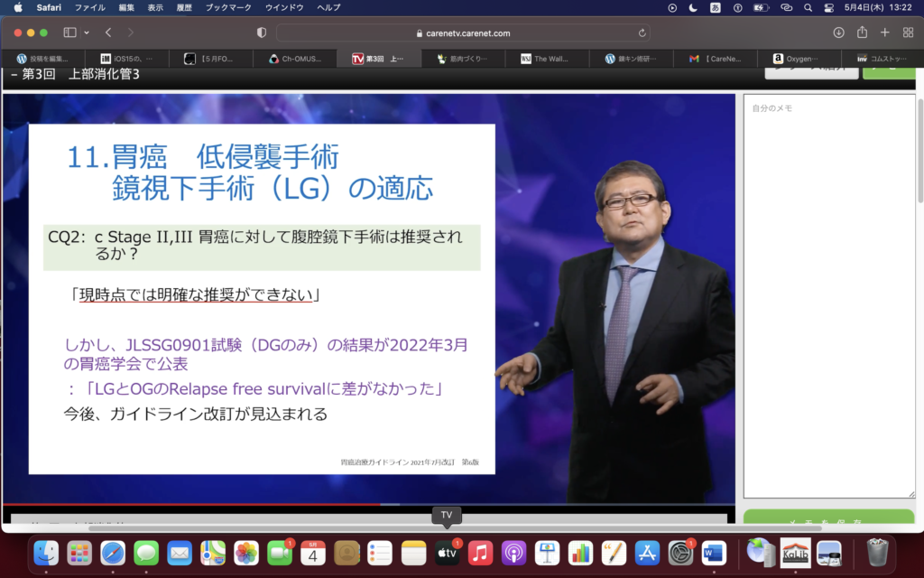Viewport: 924px width, 578px height.
Task: Toggle Do Not Disturb moon icon
Action: tap(693, 7)
